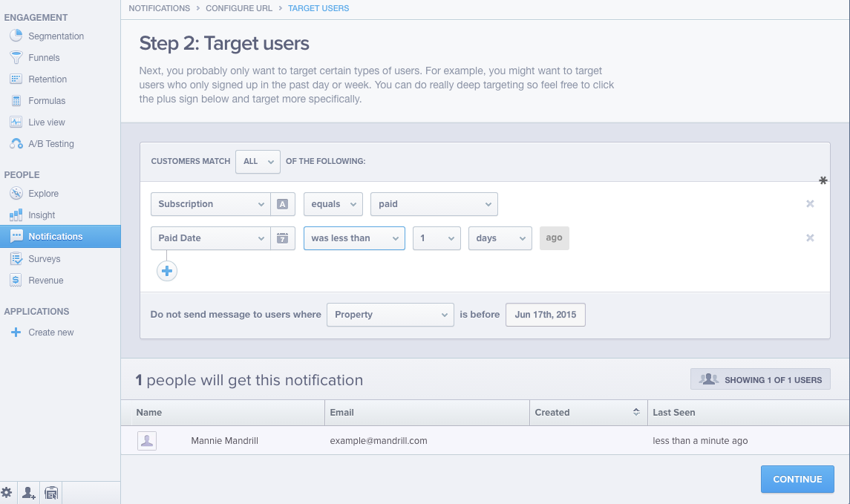Screen dimensions: 850x504
Task: Open the Paid Date property dropdown
Action: point(211,238)
